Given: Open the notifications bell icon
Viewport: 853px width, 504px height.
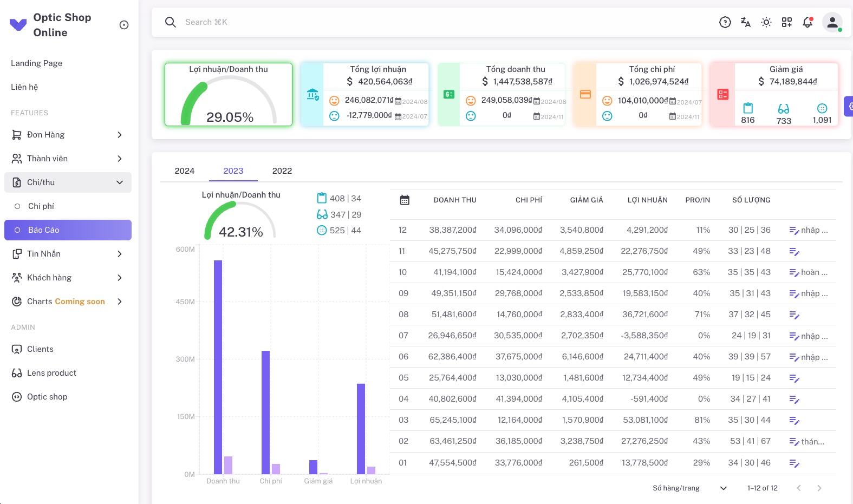Looking at the screenshot, I should coord(808,22).
